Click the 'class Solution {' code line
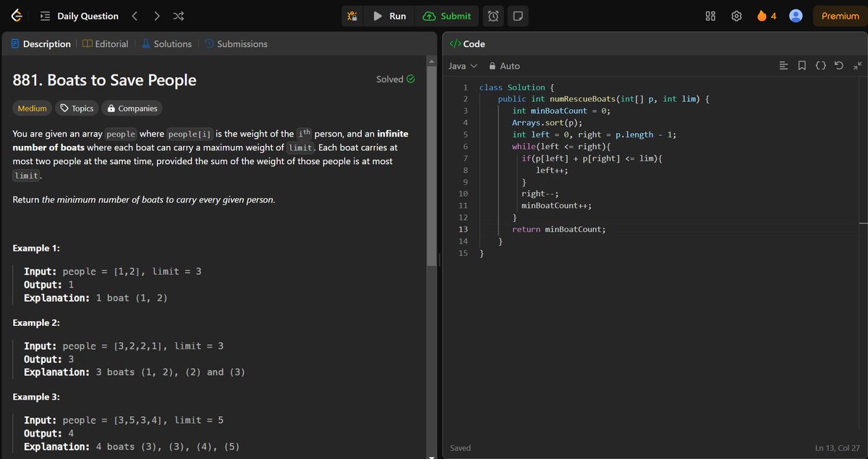This screenshot has width=868, height=459. click(x=516, y=87)
